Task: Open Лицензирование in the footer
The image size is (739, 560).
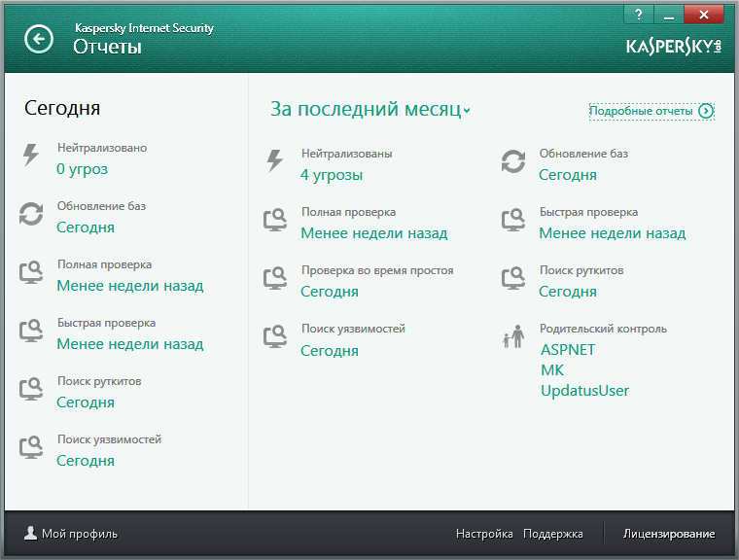Action: [x=669, y=534]
